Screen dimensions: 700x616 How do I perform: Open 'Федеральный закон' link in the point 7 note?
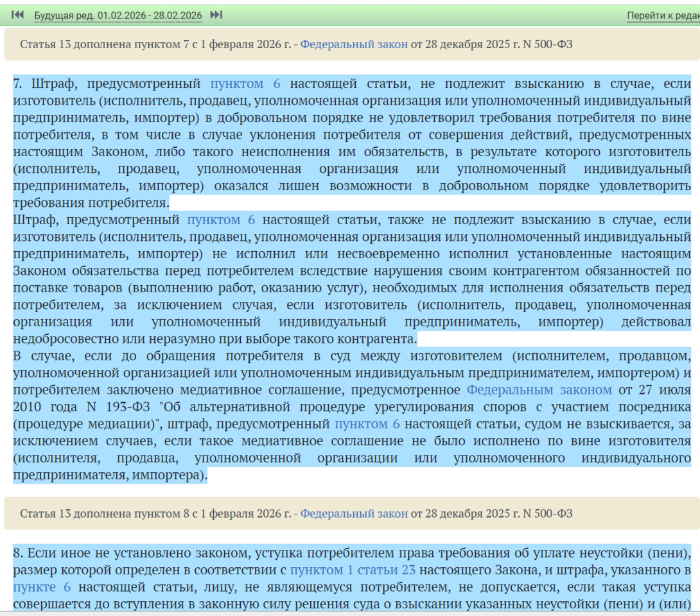[x=354, y=44]
